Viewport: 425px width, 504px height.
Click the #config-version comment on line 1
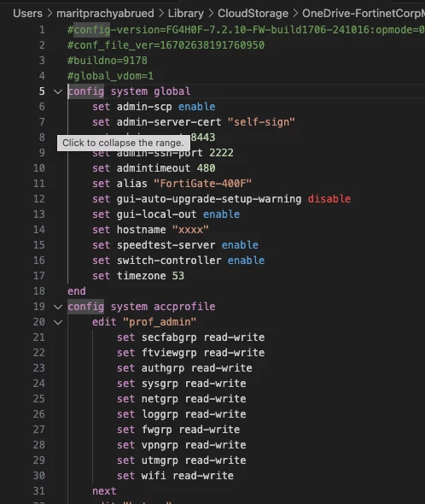coord(246,30)
